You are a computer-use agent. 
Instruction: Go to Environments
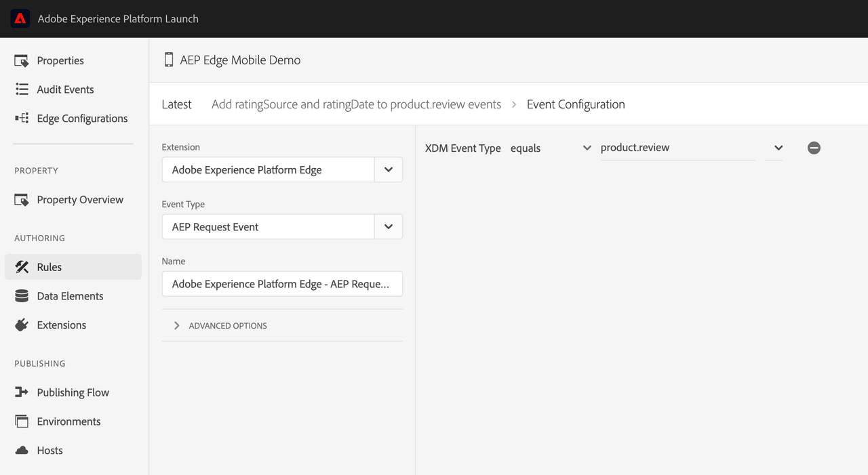pyautogui.click(x=69, y=421)
